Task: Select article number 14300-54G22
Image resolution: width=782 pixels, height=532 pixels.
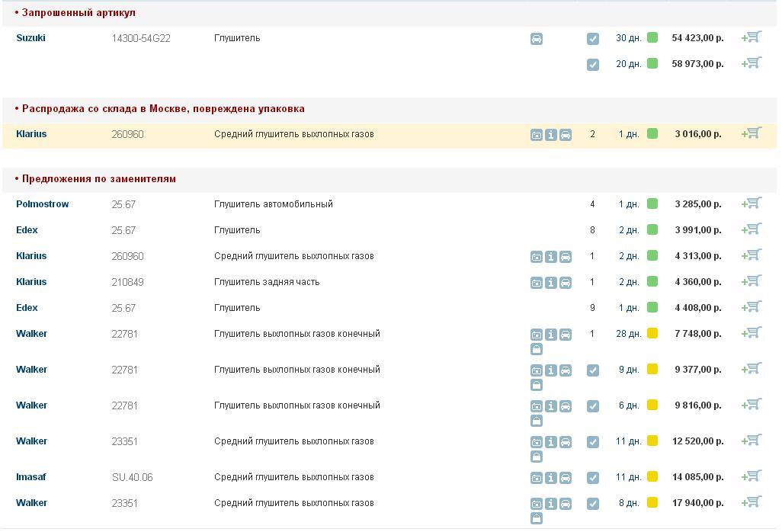Action: [141, 38]
